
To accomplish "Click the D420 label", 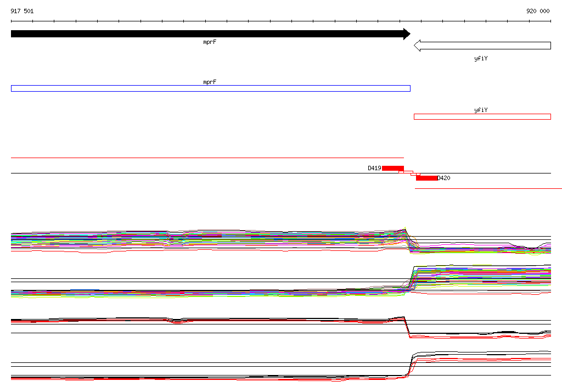I will (x=443, y=178).
